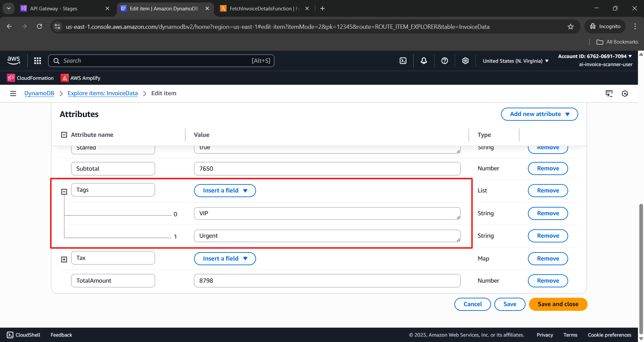Image resolution: width=644 pixels, height=342 pixels.
Task: Open the AWS services grid menu
Action: pyautogui.click(x=37, y=61)
